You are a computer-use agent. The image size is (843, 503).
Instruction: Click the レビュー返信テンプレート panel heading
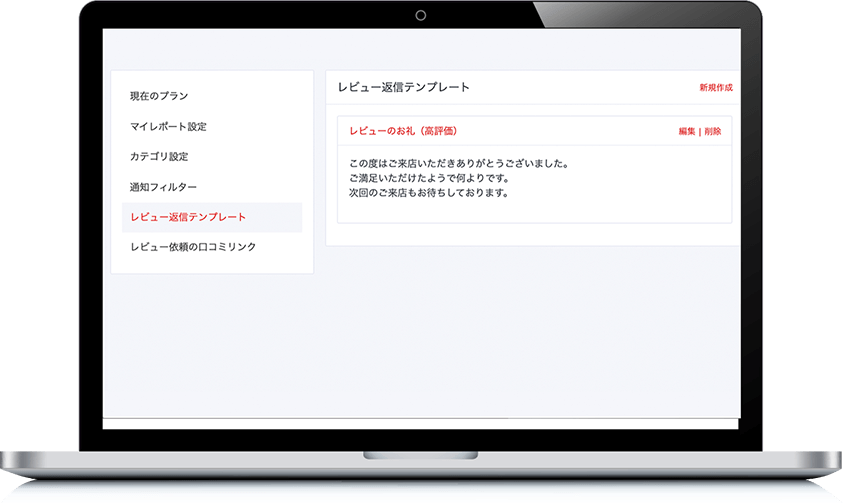click(x=404, y=87)
